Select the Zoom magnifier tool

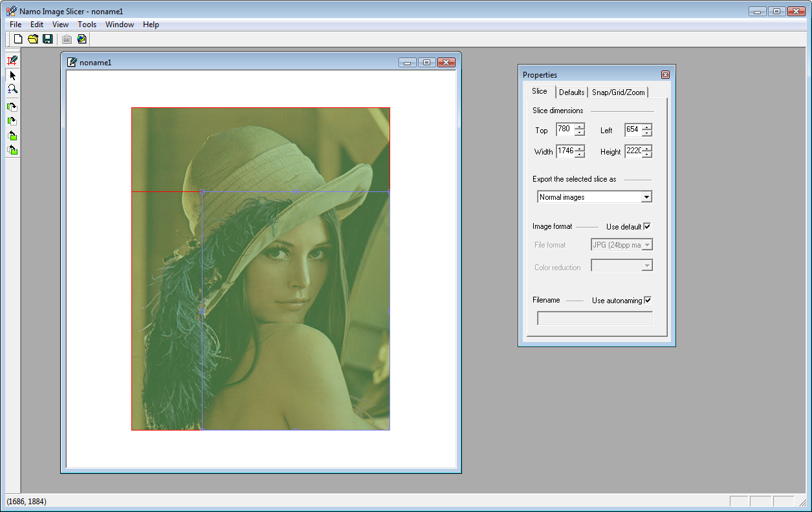click(x=12, y=89)
